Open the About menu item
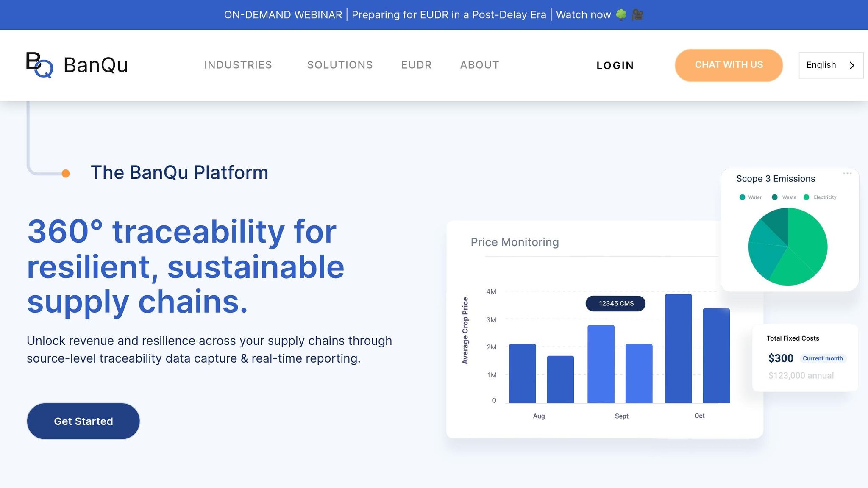The image size is (868, 488). [479, 65]
